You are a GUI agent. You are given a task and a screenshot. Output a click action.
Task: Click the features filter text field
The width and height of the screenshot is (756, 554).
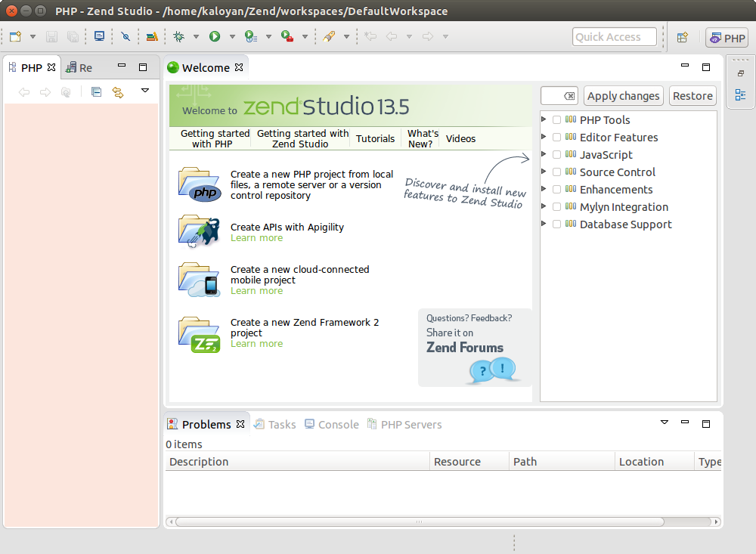pyautogui.click(x=559, y=96)
